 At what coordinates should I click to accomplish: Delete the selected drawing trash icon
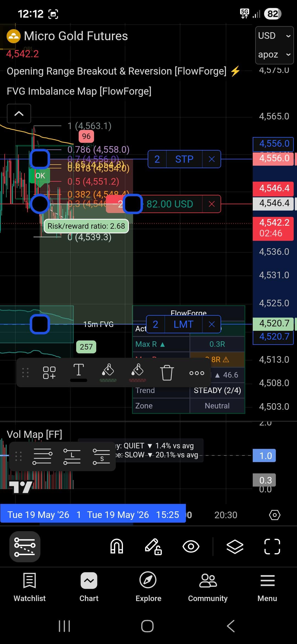click(167, 373)
